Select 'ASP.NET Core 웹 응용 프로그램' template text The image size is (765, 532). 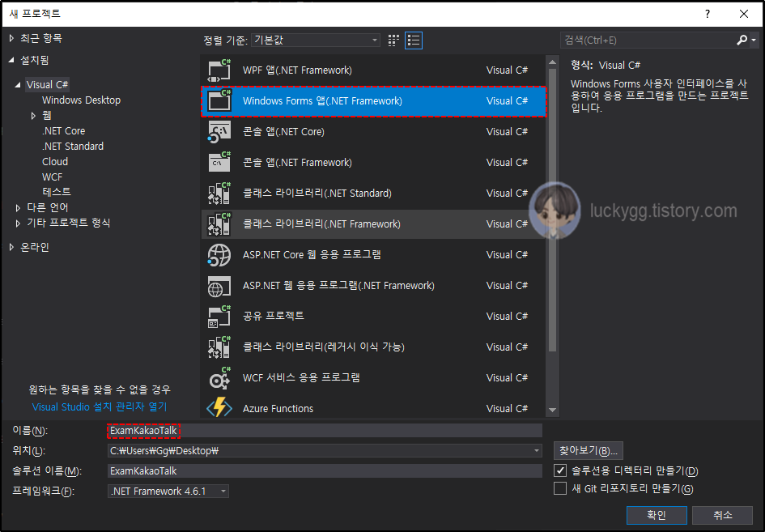[x=312, y=255]
